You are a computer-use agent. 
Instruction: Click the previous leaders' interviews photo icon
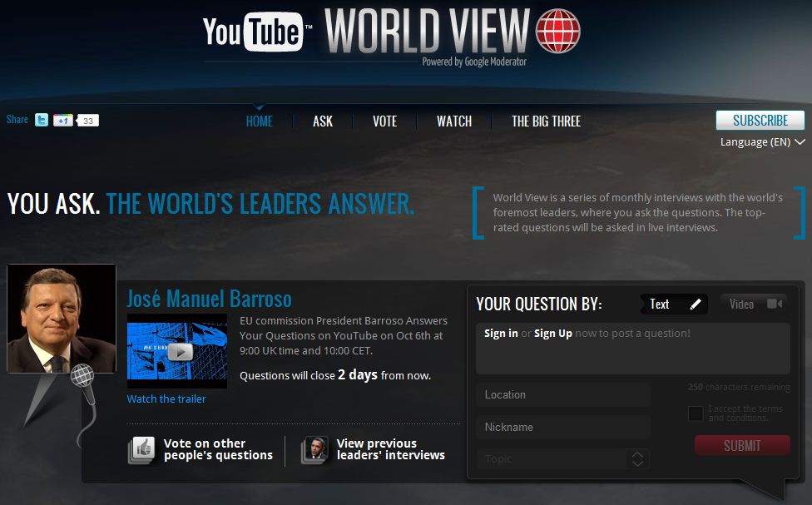[314, 449]
